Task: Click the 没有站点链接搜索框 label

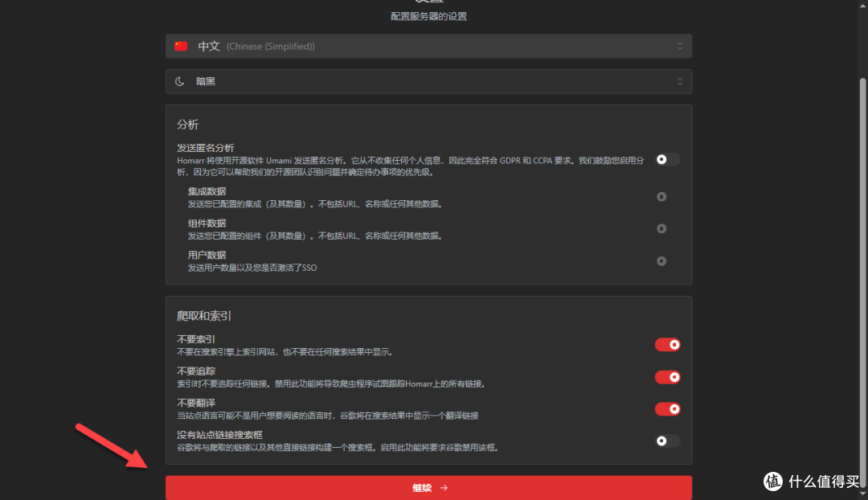Action: (219, 435)
